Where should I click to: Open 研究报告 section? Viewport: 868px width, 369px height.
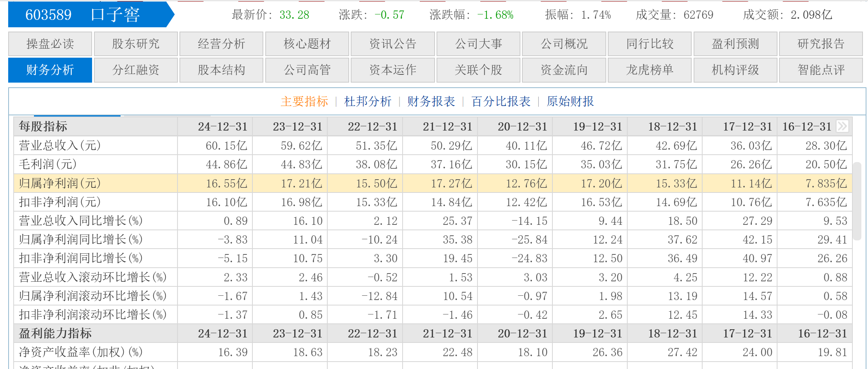[x=821, y=44]
